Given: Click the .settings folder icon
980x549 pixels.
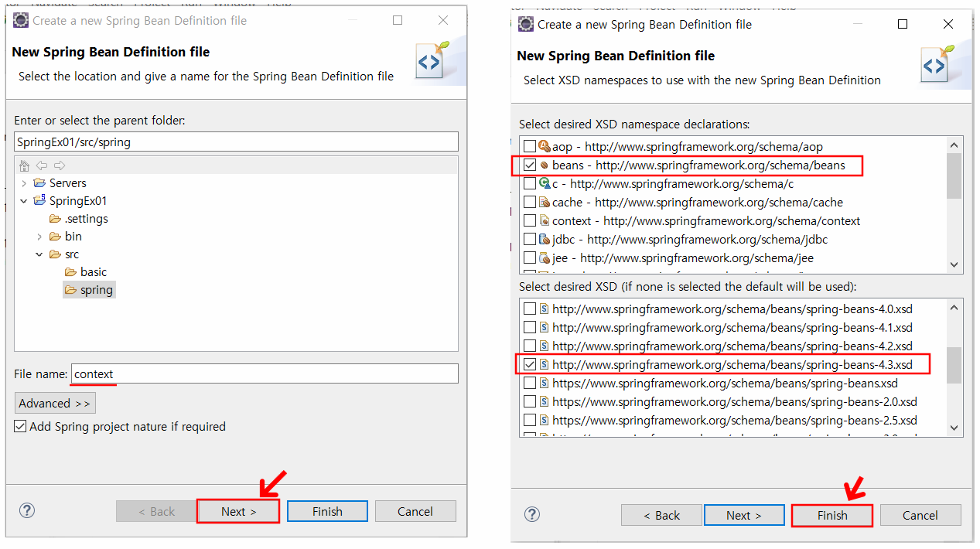Looking at the screenshot, I should pos(55,219).
